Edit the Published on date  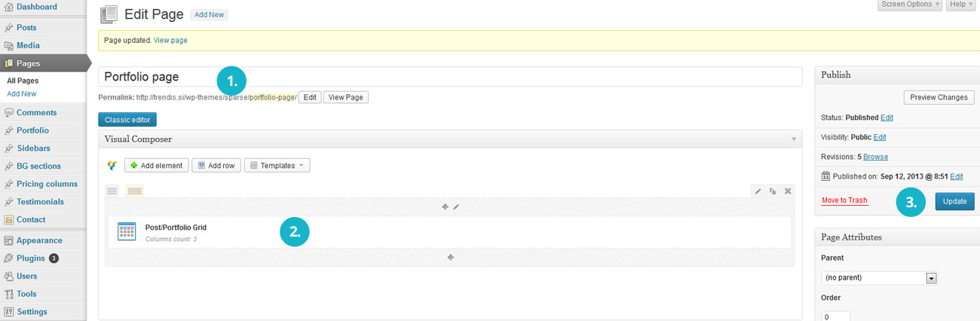[x=957, y=176]
